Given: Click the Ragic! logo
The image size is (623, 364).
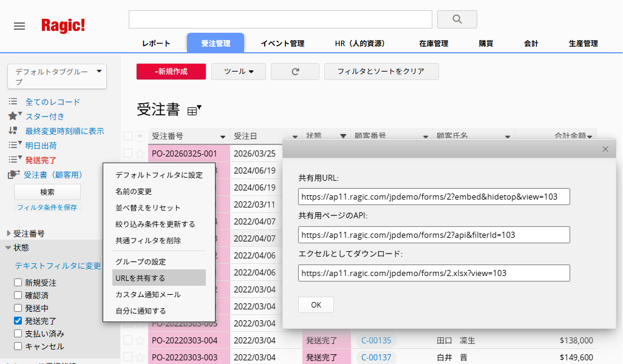Looking at the screenshot, I should pos(63,25).
